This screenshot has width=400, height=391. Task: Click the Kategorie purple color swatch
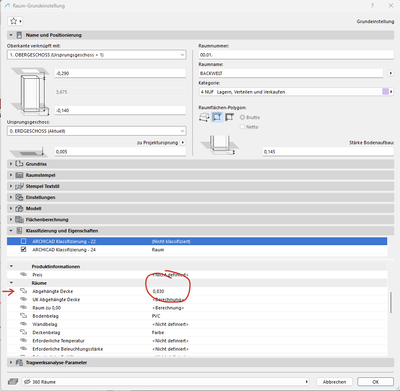pyautogui.click(x=385, y=92)
